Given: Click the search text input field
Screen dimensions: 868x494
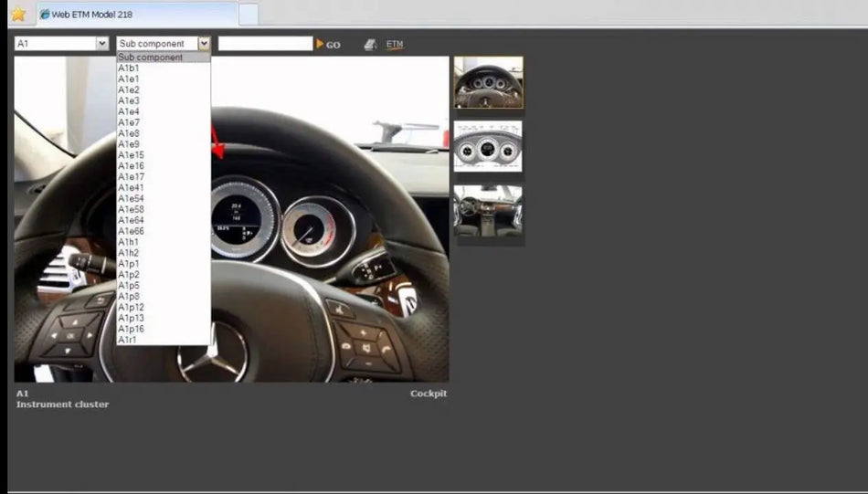Looking at the screenshot, I should (x=265, y=44).
